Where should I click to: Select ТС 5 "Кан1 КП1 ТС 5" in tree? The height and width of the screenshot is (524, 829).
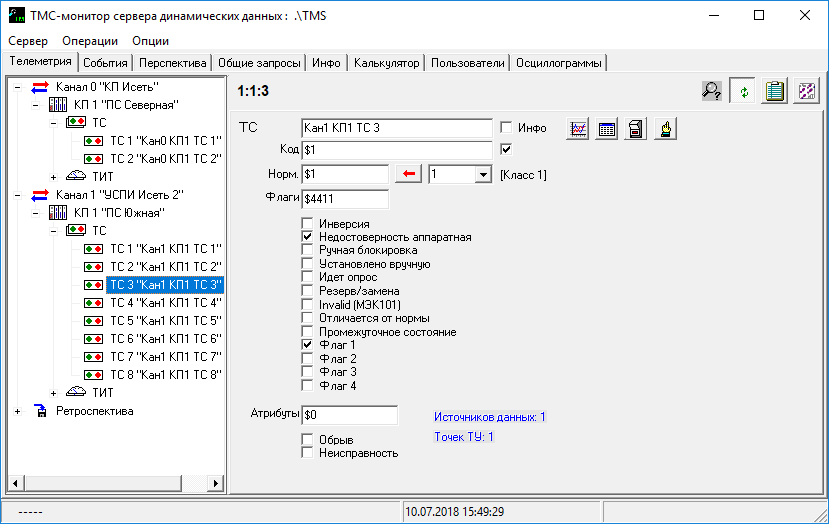click(164, 321)
